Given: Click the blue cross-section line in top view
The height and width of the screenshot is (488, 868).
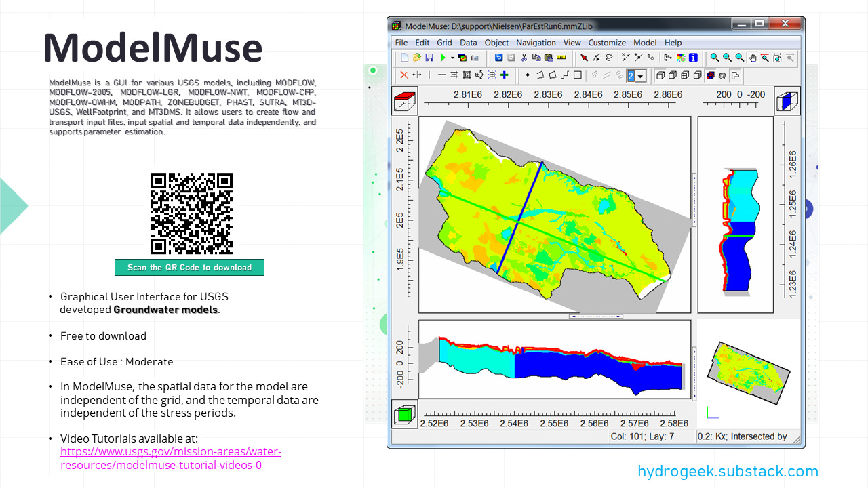Looking at the screenshot, I should click(519, 218).
